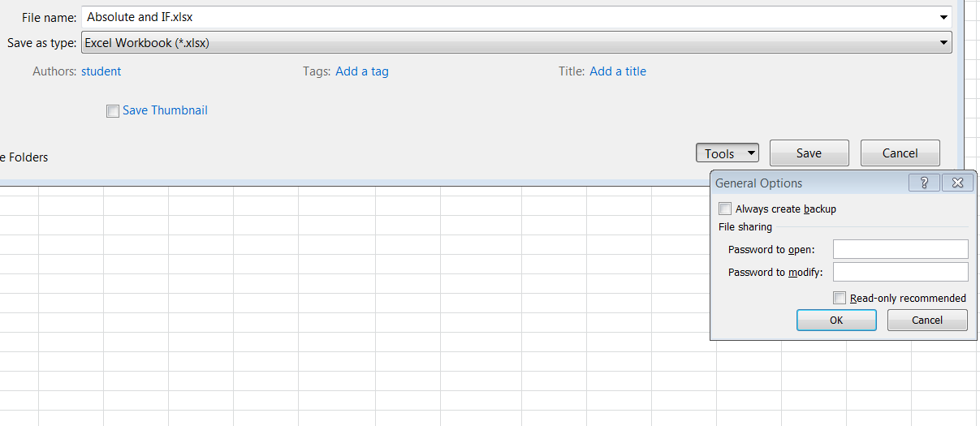Click the Save button
The width and height of the screenshot is (980, 426).
pos(809,153)
